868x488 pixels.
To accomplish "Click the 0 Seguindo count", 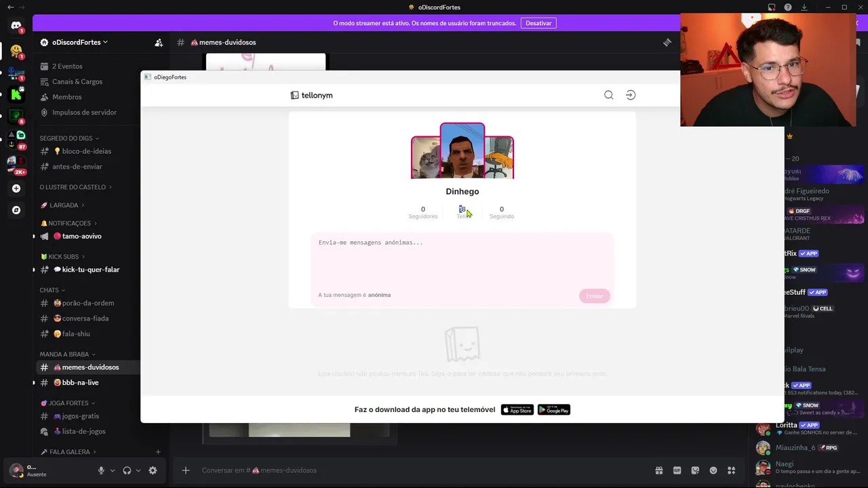I will click(502, 212).
